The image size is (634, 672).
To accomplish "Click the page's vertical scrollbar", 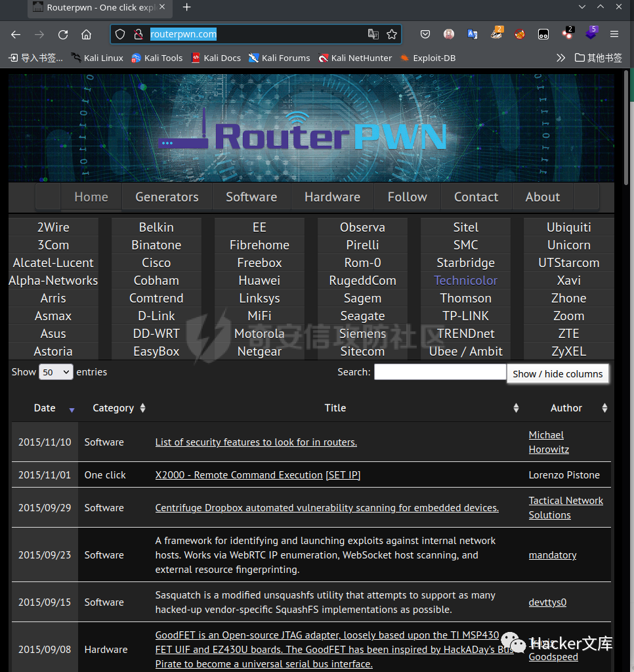I will (626, 128).
